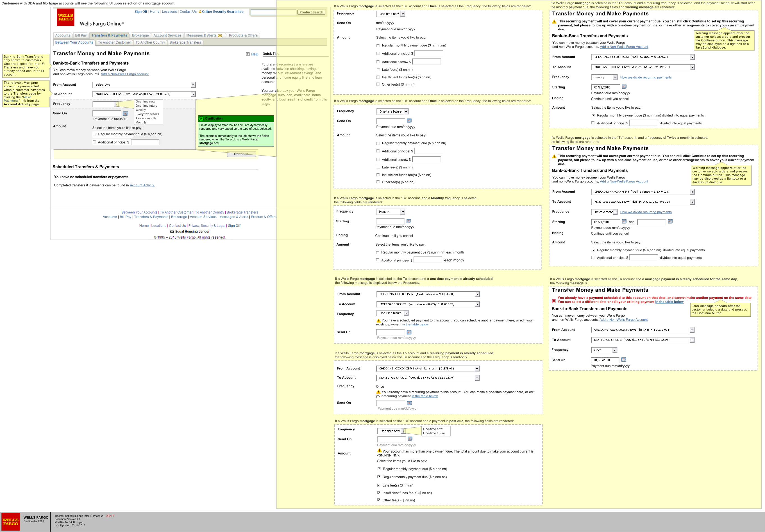
Task: Open Twice a month Frequency dropdown
Action: (604, 212)
